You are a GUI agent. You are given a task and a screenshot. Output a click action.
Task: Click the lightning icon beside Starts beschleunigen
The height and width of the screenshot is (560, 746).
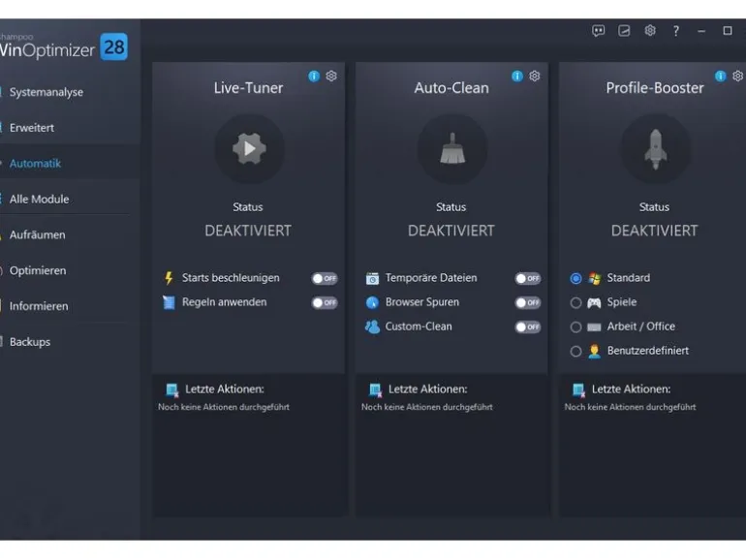click(169, 278)
